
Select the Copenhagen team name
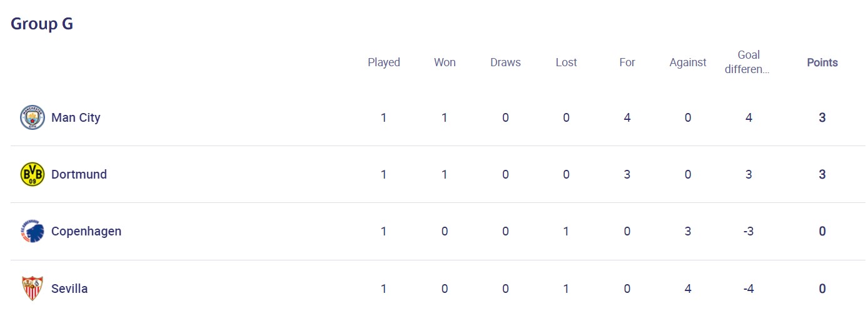[86, 231]
